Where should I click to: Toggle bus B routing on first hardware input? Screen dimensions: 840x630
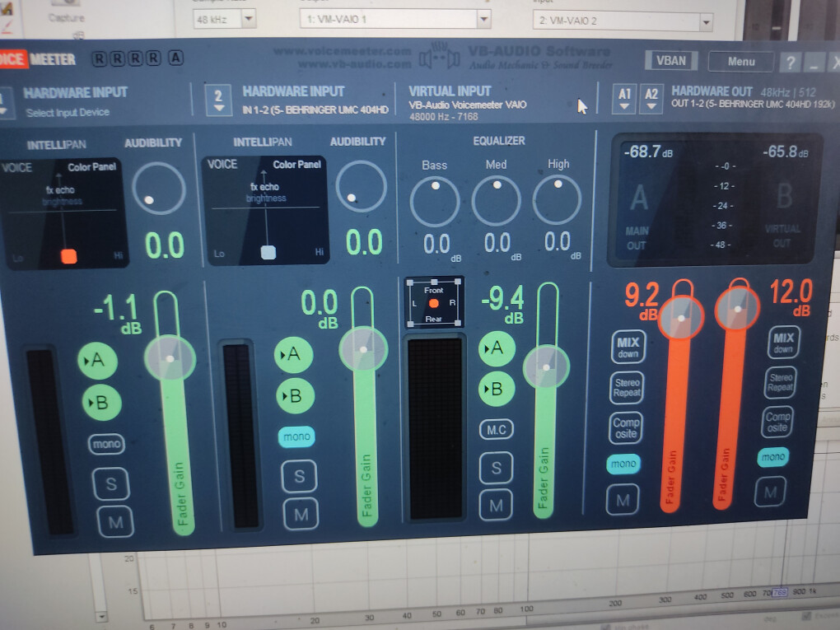(x=101, y=402)
